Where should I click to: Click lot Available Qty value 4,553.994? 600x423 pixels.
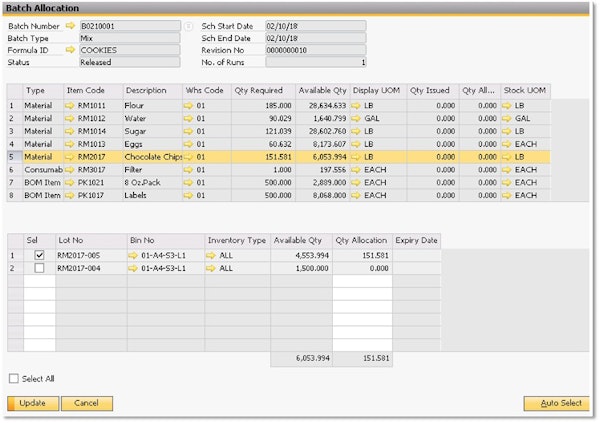pos(312,255)
